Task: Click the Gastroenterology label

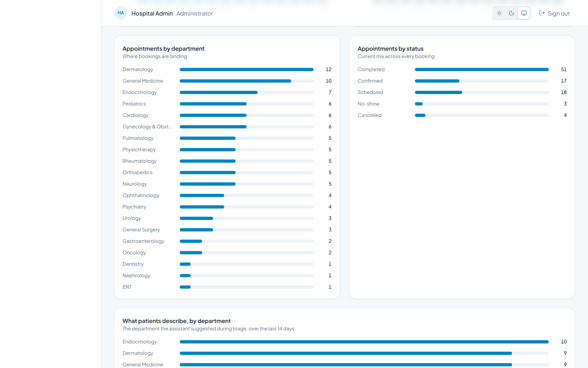Action: [x=143, y=241]
